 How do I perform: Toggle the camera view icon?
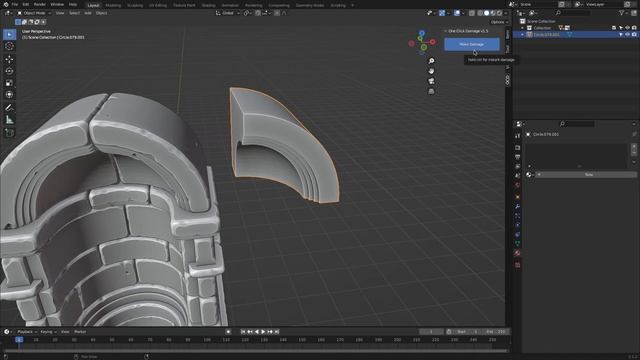[x=431, y=81]
